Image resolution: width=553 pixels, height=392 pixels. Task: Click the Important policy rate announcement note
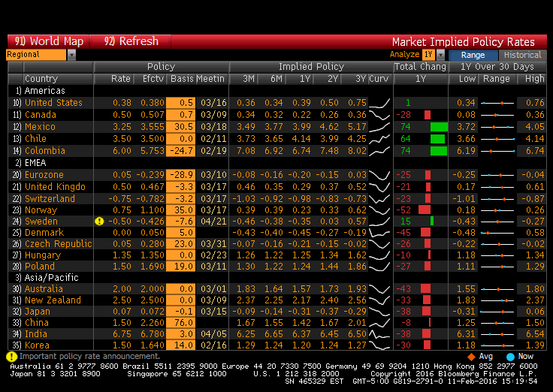point(89,357)
